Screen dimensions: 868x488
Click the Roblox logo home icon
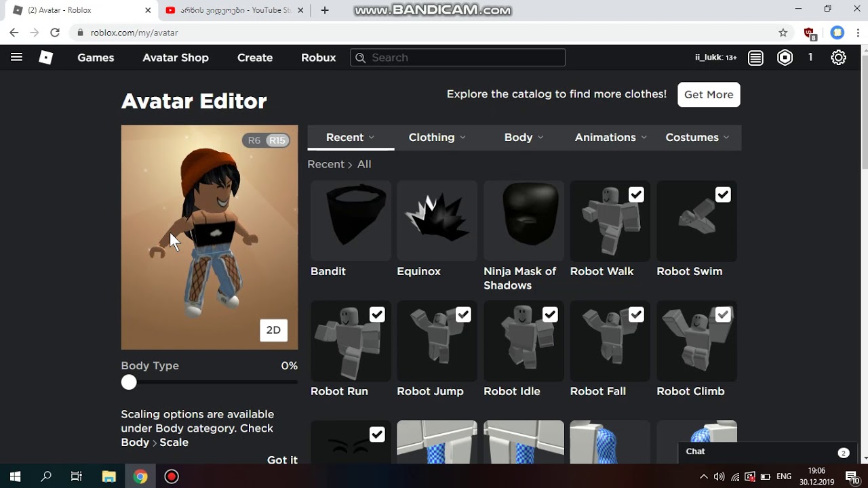coord(45,58)
